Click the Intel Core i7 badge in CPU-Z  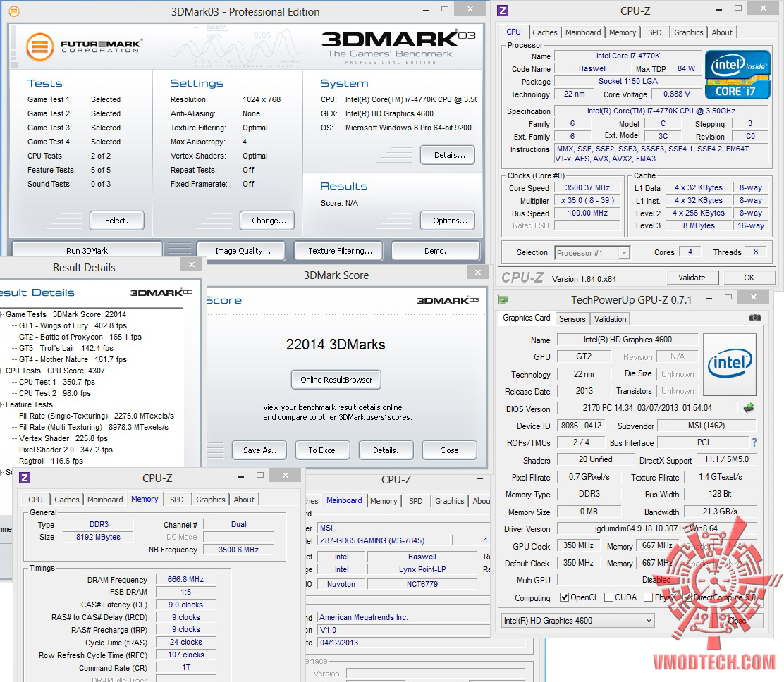pyautogui.click(x=737, y=74)
